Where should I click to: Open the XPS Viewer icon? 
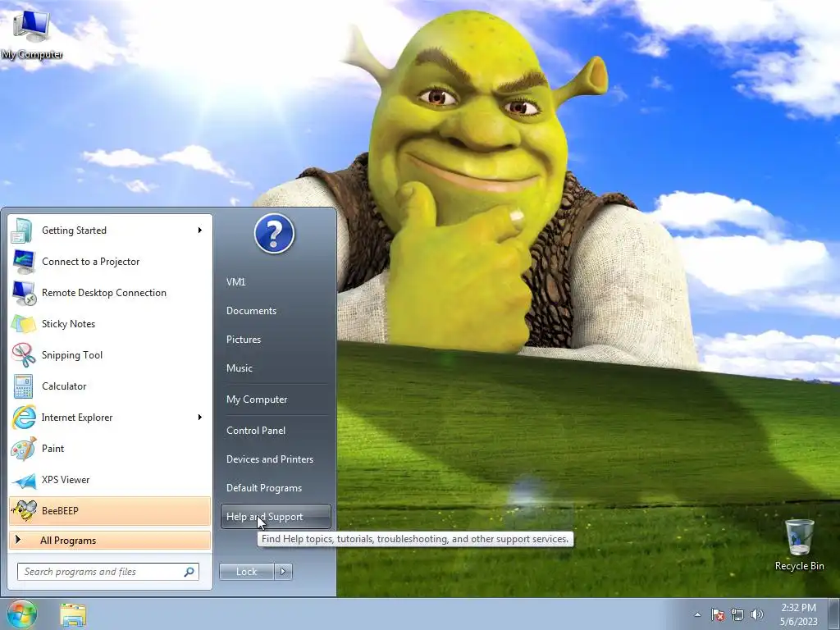23,479
